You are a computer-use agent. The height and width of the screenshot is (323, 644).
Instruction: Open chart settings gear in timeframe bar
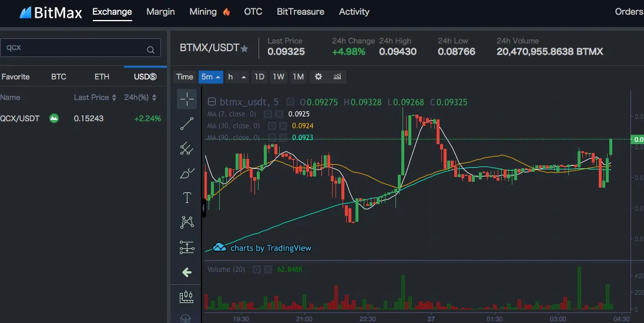click(x=318, y=76)
